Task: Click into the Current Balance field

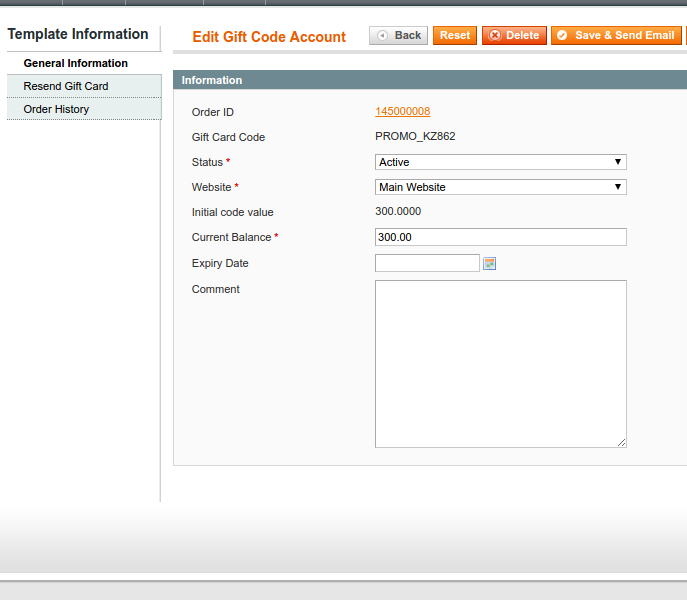Action: [500, 237]
